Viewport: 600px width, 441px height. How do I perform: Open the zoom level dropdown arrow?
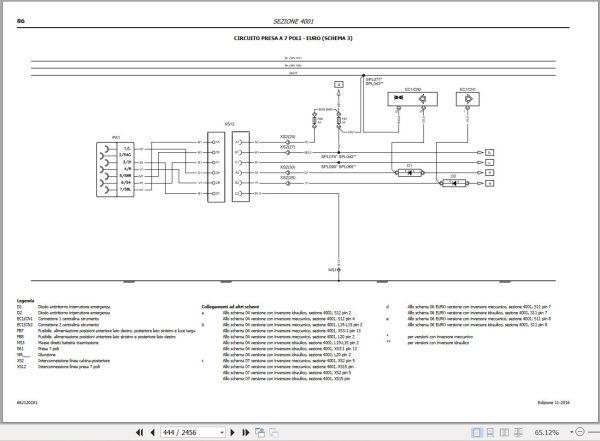571,432
